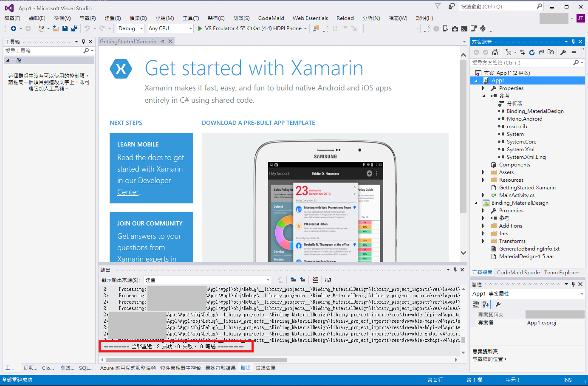Toggle auto-hide pin on Properties panel
This screenshot has width=588, height=386.
[x=573, y=284]
